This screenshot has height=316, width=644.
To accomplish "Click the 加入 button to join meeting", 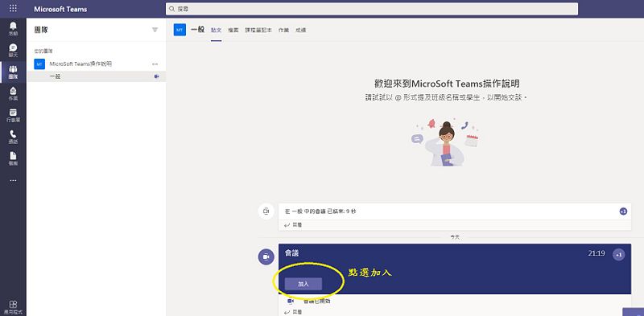I will pyautogui.click(x=303, y=284).
